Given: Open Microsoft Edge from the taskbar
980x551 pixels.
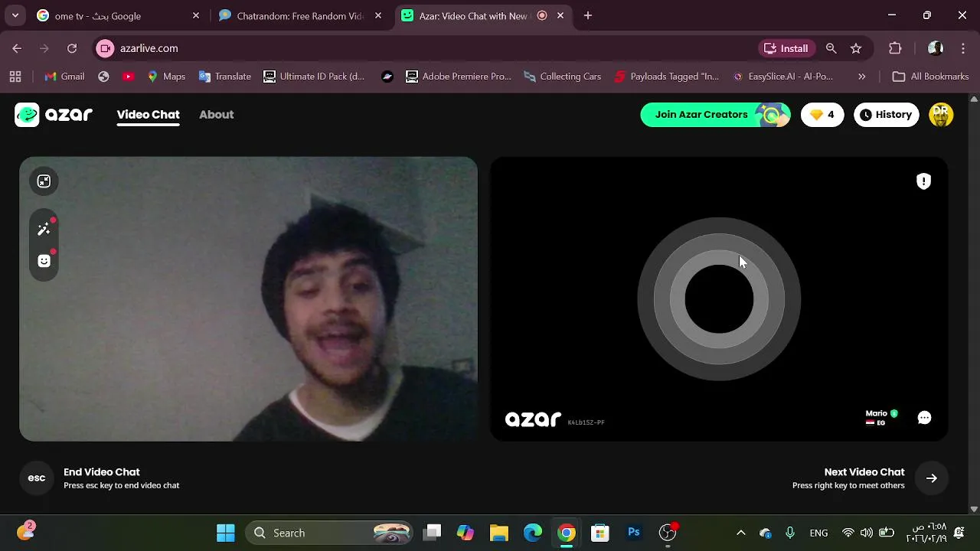Looking at the screenshot, I should point(533,533).
